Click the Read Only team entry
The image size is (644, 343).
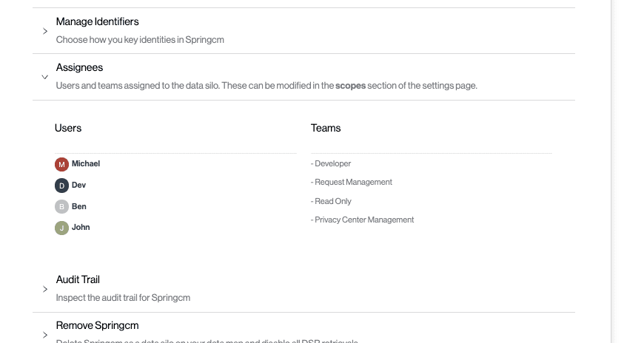click(x=332, y=201)
